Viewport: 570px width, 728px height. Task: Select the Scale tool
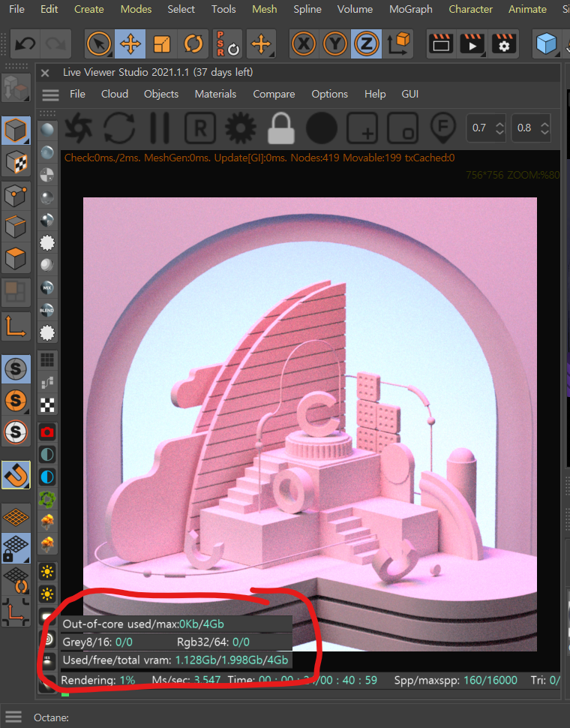click(x=162, y=44)
